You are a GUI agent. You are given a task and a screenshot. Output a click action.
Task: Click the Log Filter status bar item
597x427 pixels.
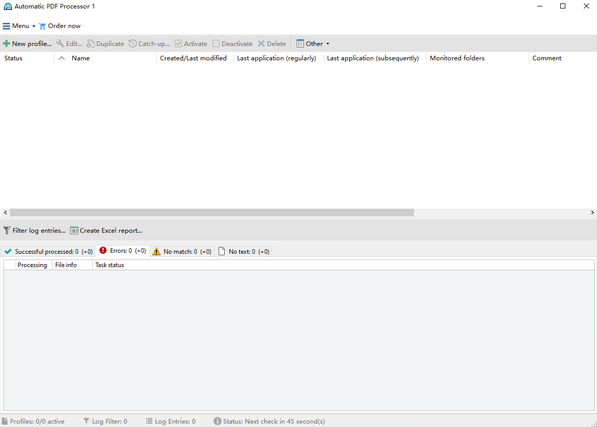105,421
